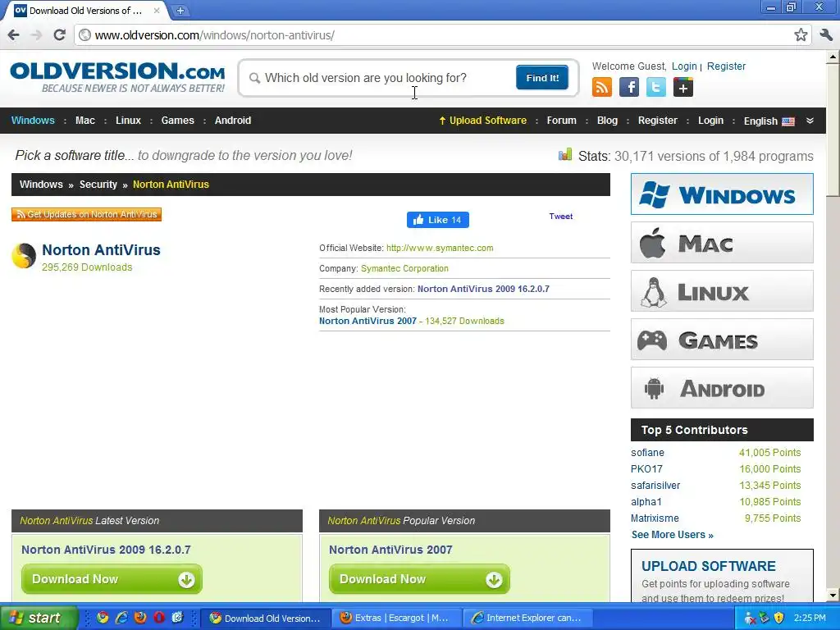This screenshot has width=840, height=630.
Task: Open the Mac nav menu item
Action: [x=85, y=121]
